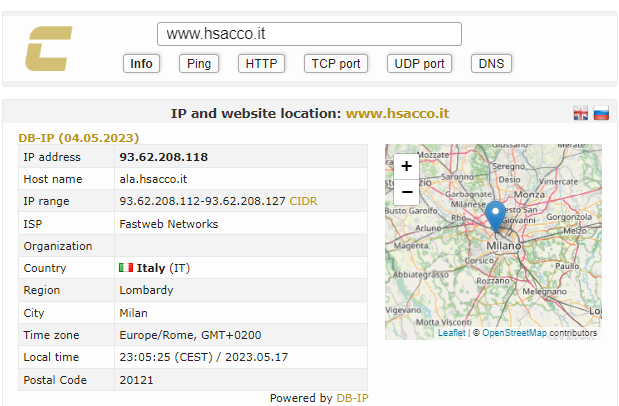Select the Info tab
Image resolution: width=619 pixels, height=406 pixels.
pyautogui.click(x=142, y=64)
